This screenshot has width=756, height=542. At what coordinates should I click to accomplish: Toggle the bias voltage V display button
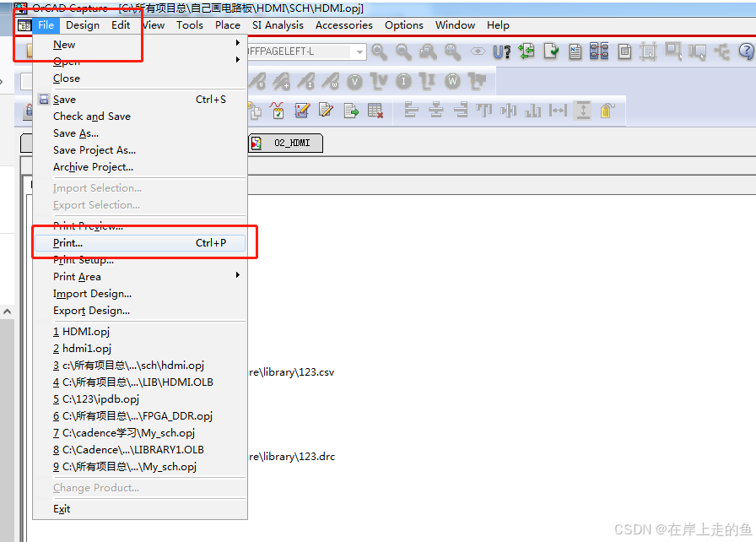pyautogui.click(x=355, y=82)
